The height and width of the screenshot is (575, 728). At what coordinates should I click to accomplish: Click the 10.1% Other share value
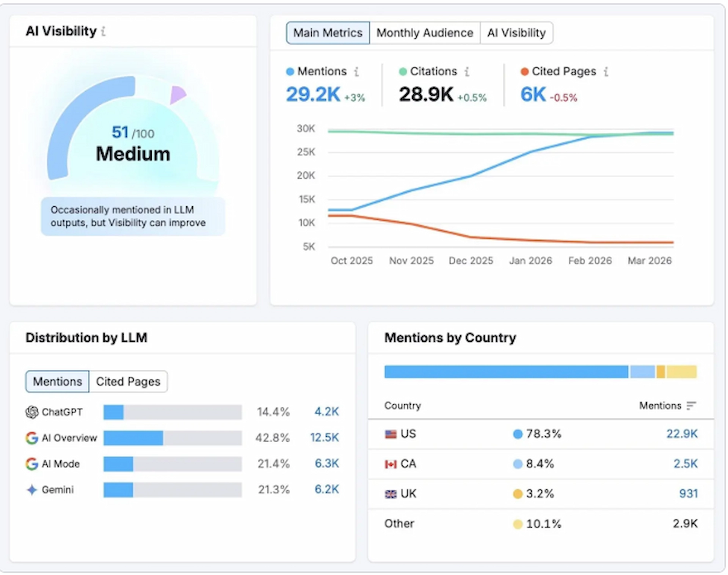pos(543,524)
